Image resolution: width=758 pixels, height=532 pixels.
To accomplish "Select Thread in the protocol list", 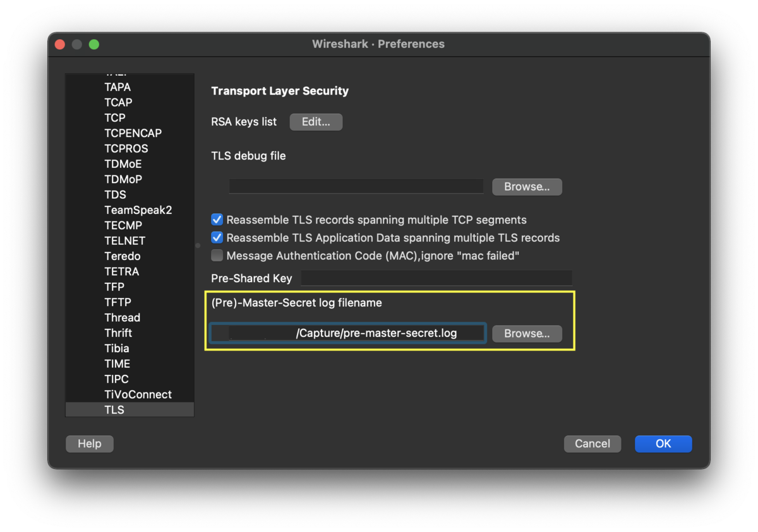I will click(x=129, y=317).
